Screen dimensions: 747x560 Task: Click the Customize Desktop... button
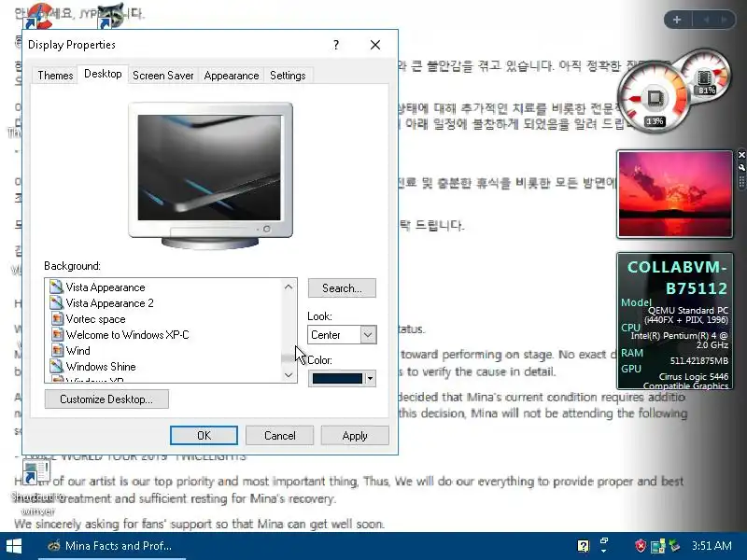[106, 399]
